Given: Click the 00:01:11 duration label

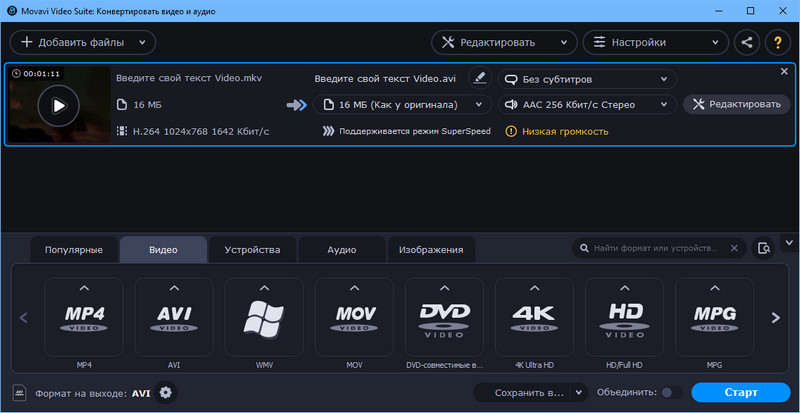Looking at the screenshot, I should pos(36,74).
